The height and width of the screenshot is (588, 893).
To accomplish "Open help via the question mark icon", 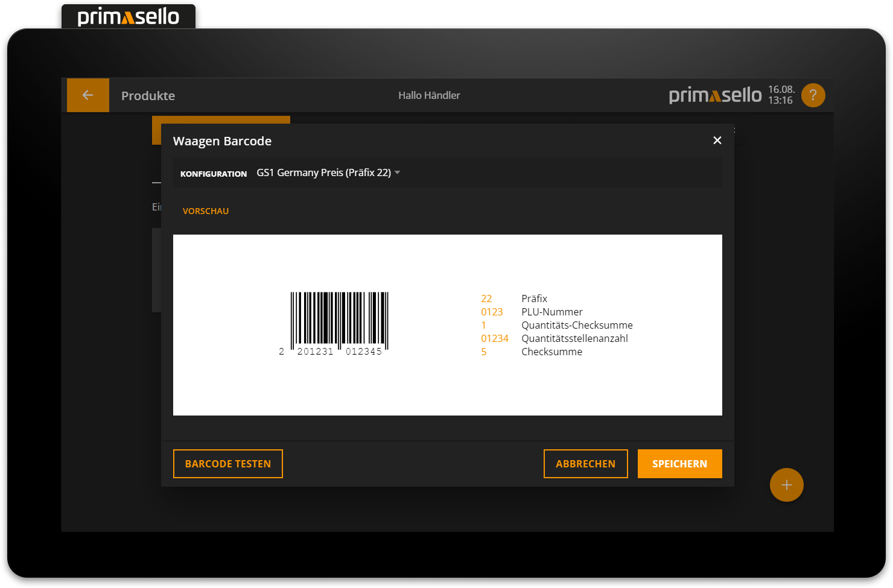I will pyautogui.click(x=813, y=95).
